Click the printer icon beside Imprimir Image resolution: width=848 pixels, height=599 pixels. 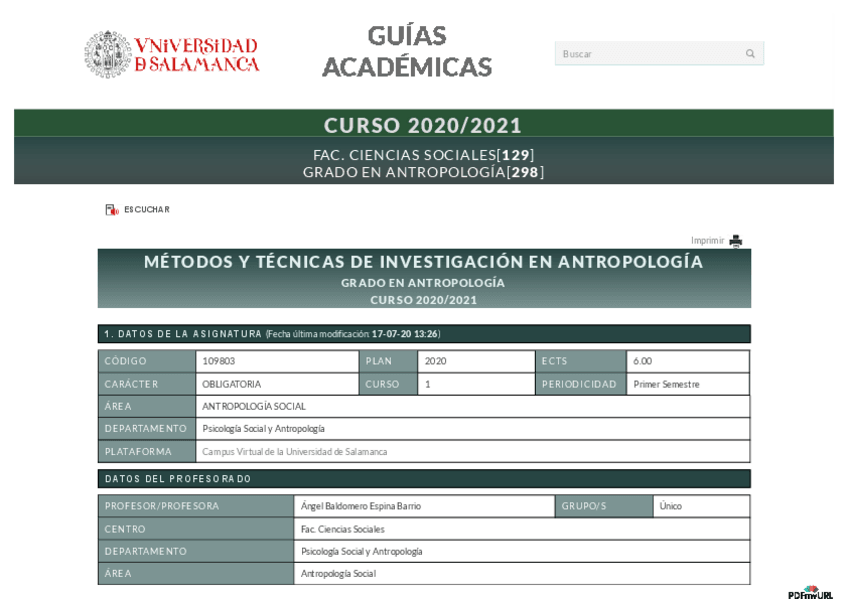tap(733, 241)
